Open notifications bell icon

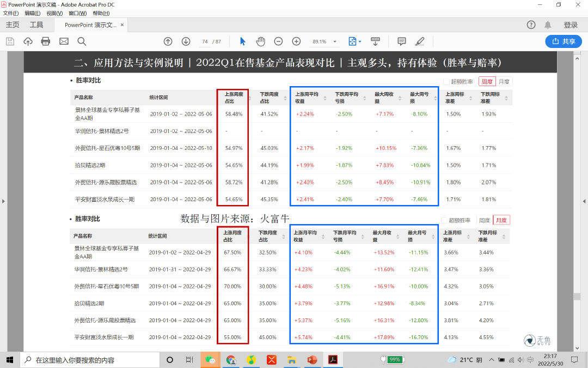click(x=548, y=25)
